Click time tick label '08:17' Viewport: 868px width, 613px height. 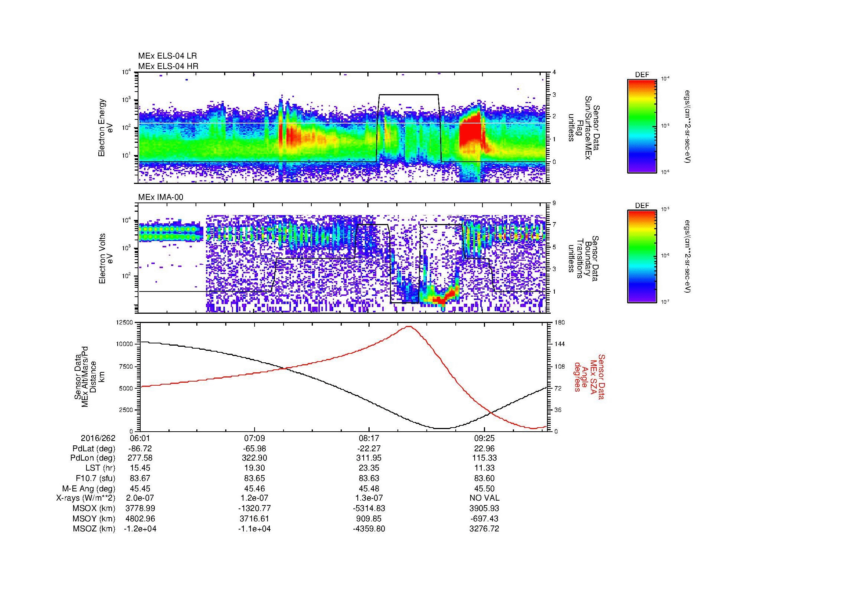point(369,438)
